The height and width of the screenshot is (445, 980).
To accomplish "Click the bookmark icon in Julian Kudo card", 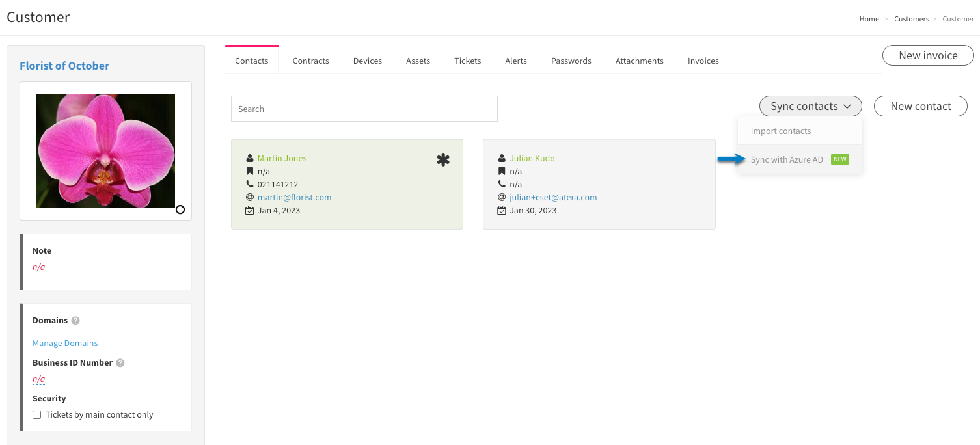I will pos(502,171).
